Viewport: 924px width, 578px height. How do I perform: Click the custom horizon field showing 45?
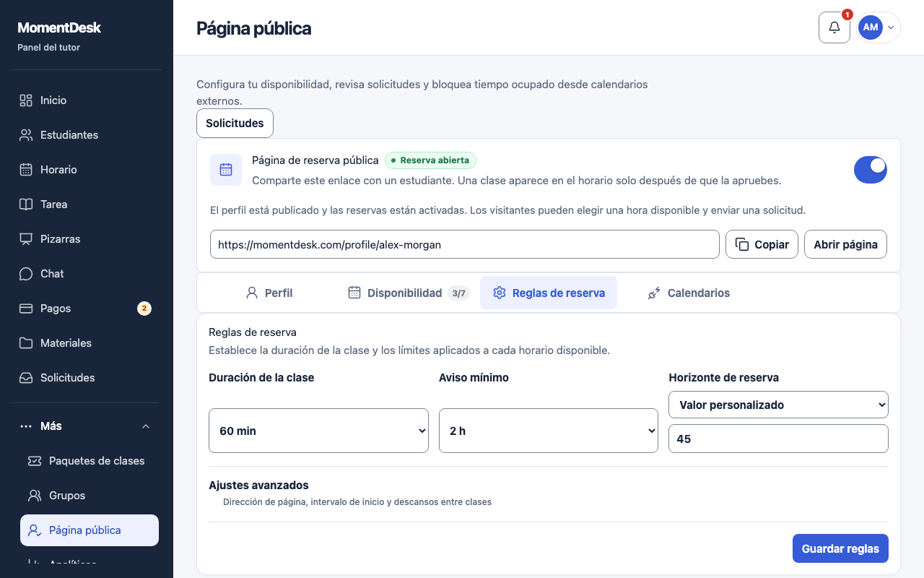click(x=778, y=439)
